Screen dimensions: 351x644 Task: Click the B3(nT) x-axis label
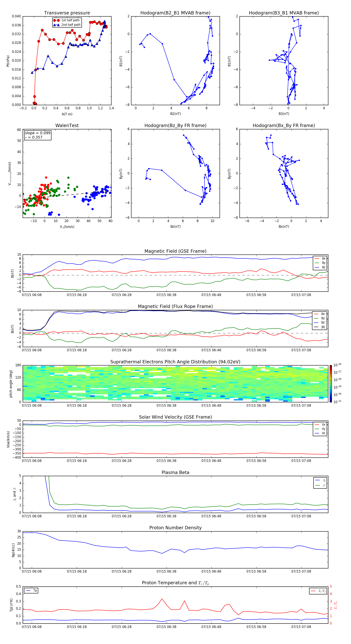click(284, 114)
